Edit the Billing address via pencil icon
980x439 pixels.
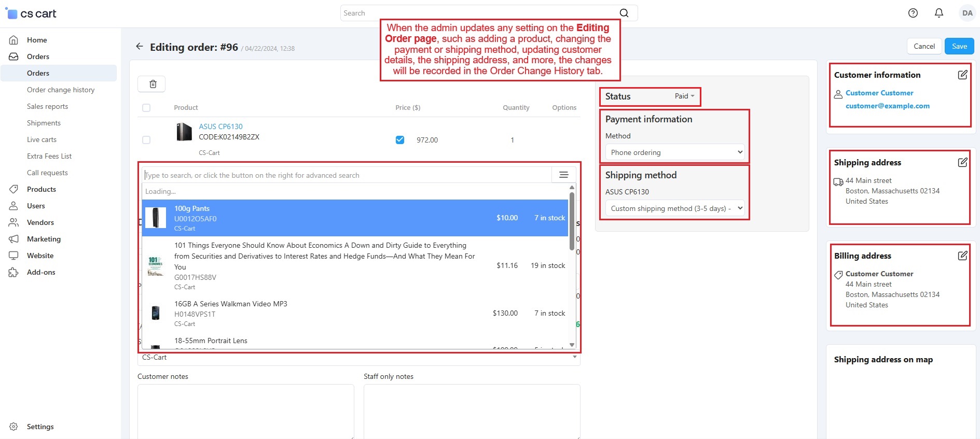pos(962,256)
